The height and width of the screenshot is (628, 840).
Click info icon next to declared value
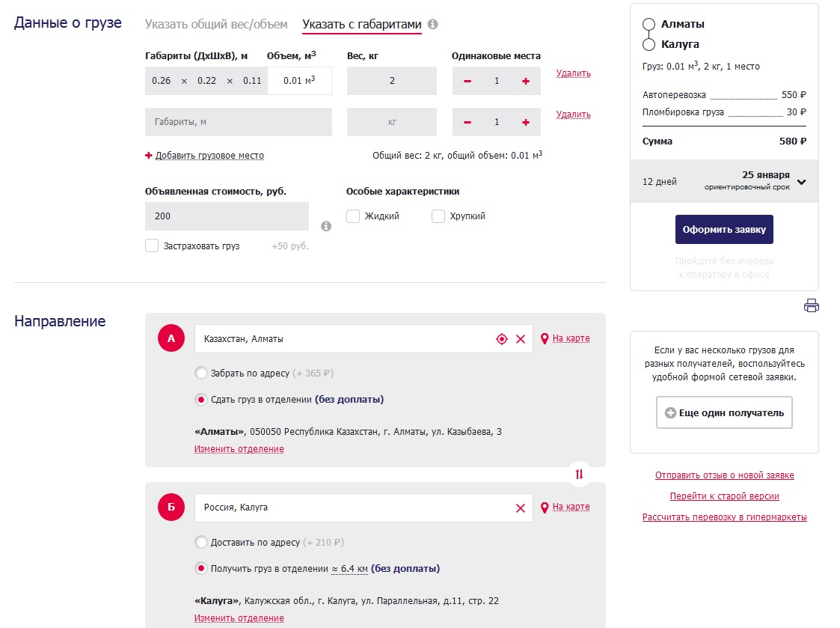pos(326,226)
